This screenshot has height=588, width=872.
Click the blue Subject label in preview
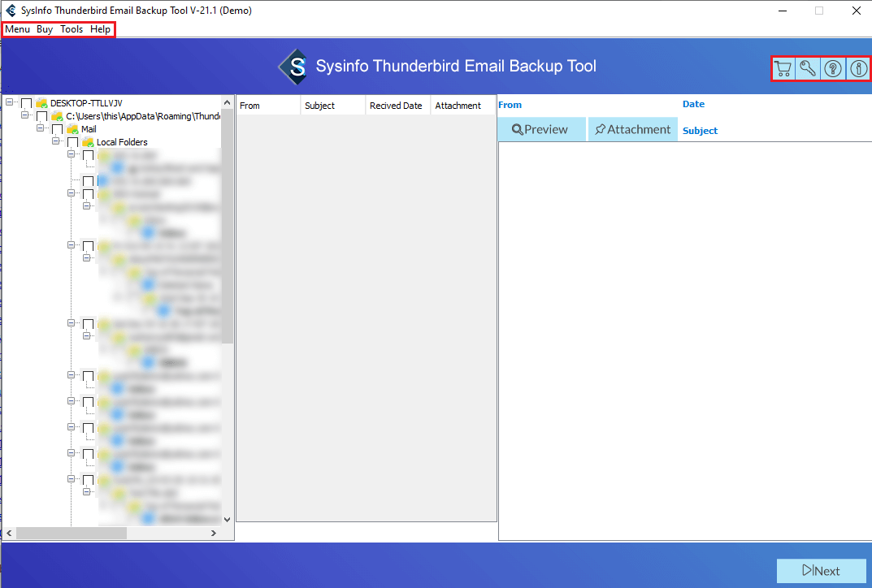click(x=701, y=131)
